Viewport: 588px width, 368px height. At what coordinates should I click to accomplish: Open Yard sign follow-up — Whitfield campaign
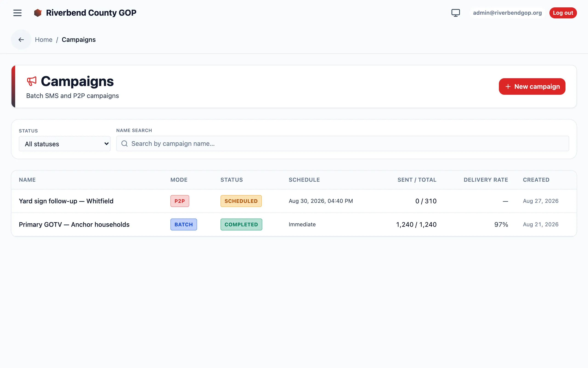[x=66, y=201]
